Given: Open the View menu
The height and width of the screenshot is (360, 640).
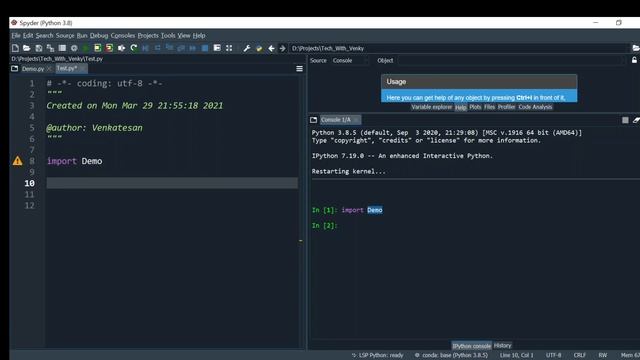Looking at the screenshot, I should coord(184,36).
